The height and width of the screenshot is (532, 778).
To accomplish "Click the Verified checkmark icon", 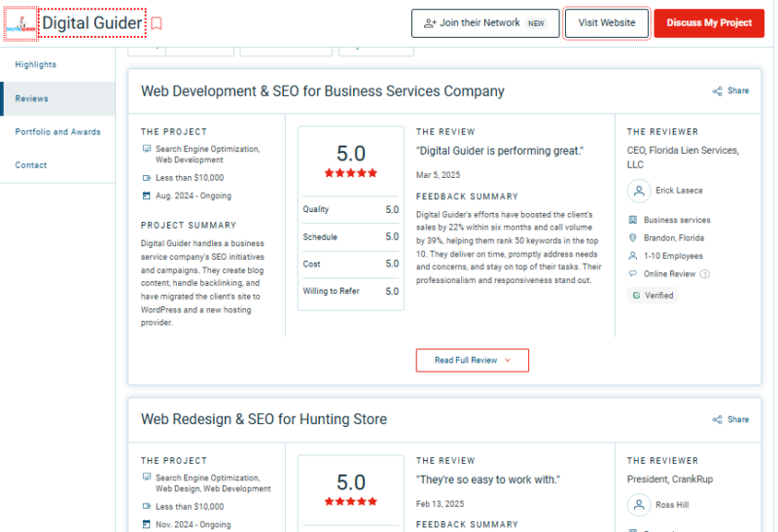I will pyautogui.click(x=636, y=296).
